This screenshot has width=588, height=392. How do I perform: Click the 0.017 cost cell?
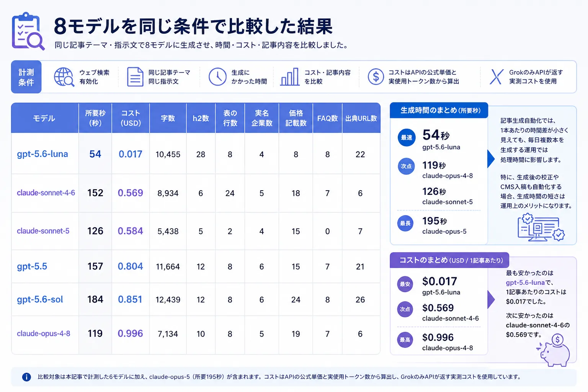click(x=131, y=154)
